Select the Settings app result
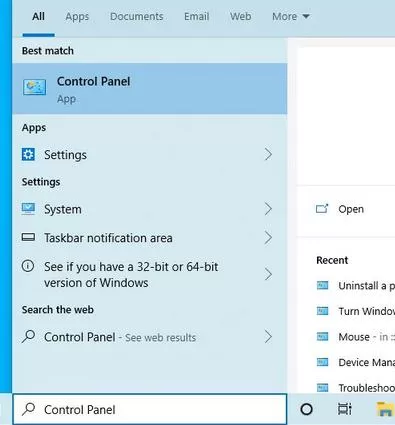This screenshot has height=425, width=395. pyautogui.click(x=150, y=155)
